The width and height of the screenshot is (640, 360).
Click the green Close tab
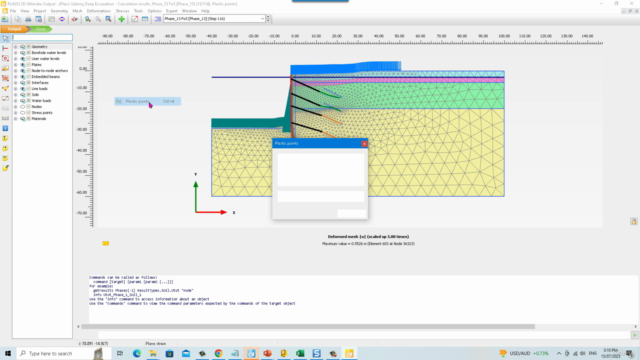coord(40,29)
